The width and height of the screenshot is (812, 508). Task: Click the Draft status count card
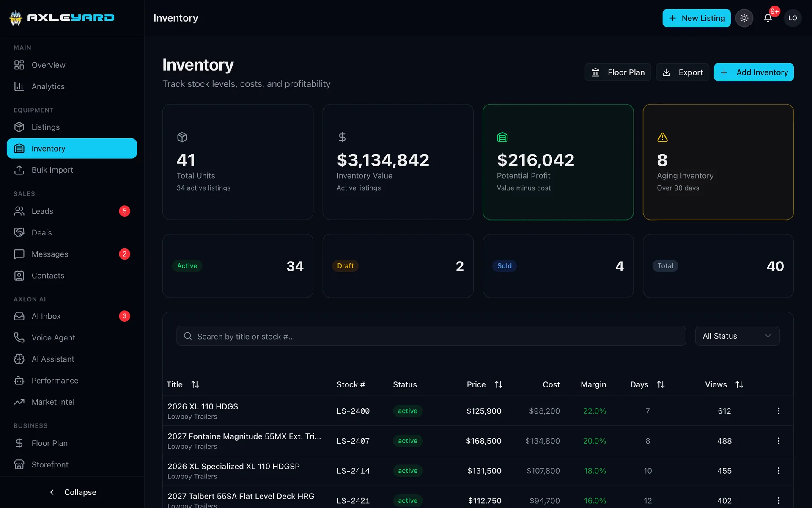(x=398, y=266)
